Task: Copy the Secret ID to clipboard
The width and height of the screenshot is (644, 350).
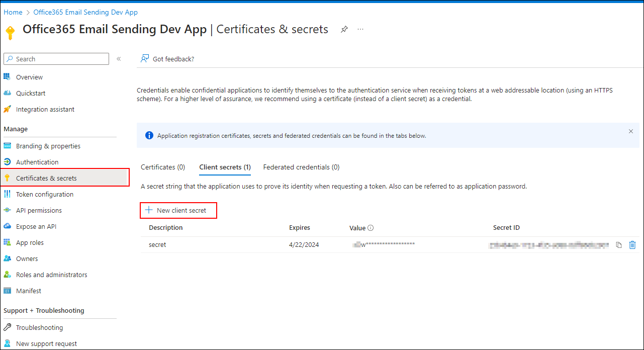Action: (x=619, y=245)
